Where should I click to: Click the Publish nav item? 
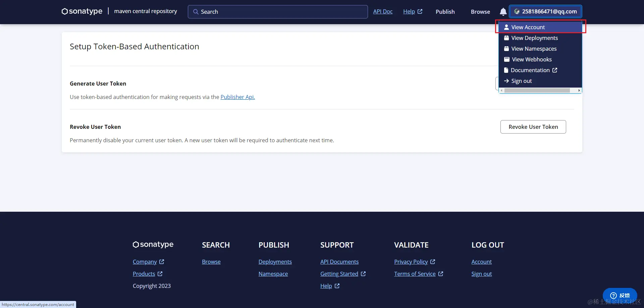445,12
